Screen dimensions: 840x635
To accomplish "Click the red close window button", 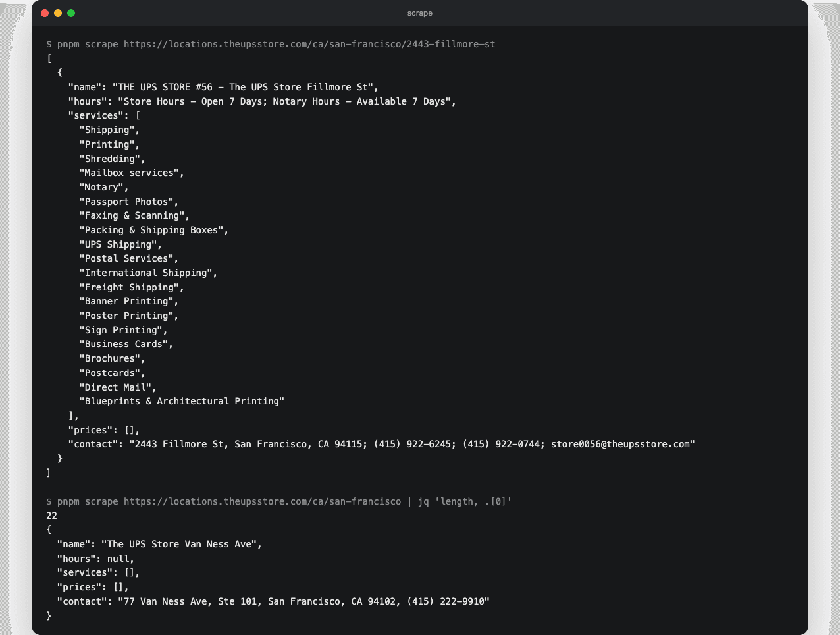I will (x=45, y=13).
